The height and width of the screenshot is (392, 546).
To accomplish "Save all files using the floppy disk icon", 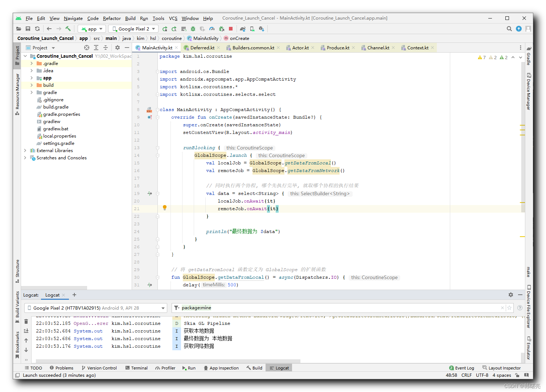I will [28, 29].
